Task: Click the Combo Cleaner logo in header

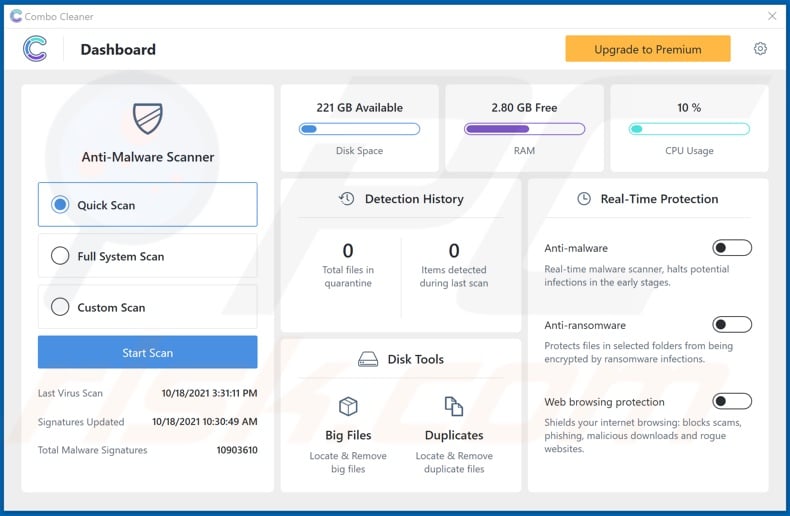Action: [35, 49]
